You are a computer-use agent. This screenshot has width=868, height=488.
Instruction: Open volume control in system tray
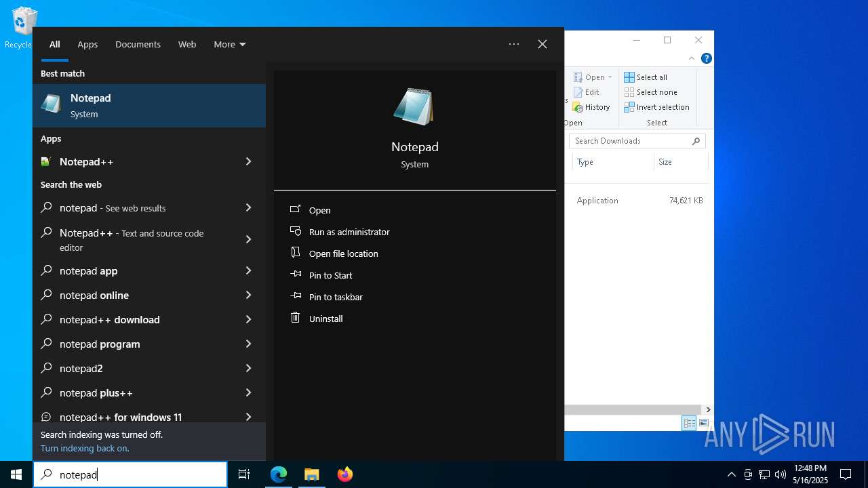coord(780,474)
